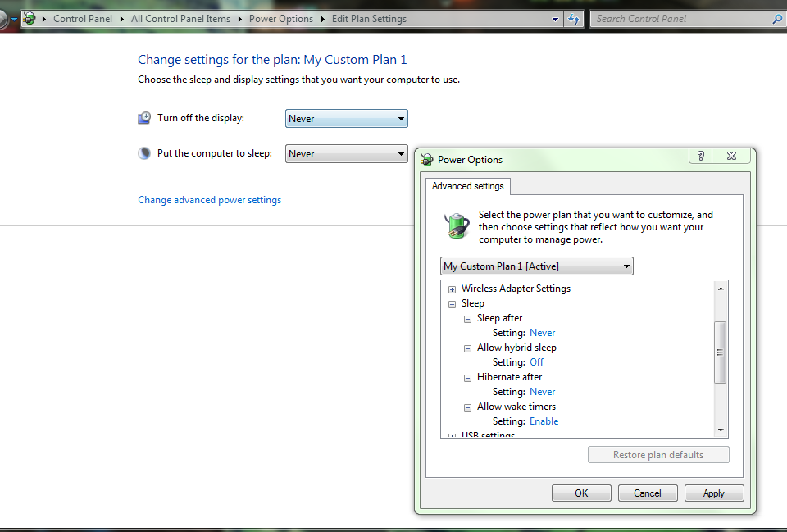Change Allow hybrid sleep setting Off
This screenshot has width=787, height=532.
pyautogui.click(x=536, y=362)
